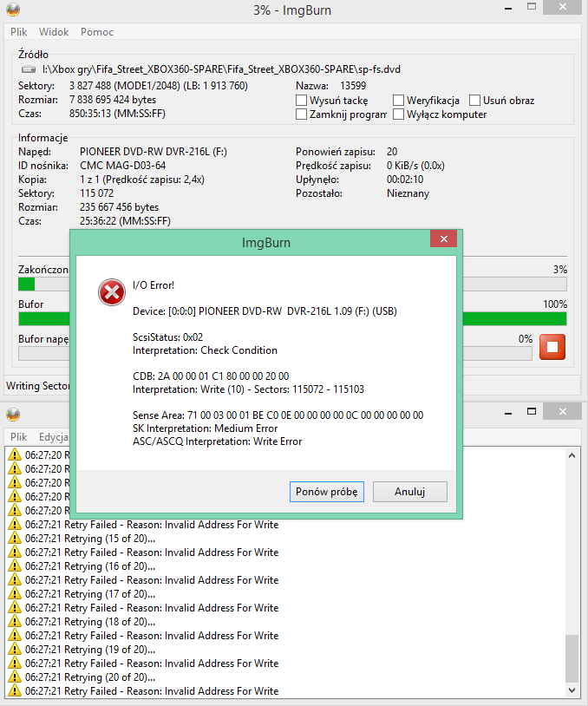This screenshot has height=706, width=588.
Task: Enable the Weryfikacja checkbox
Action: pyautogui.click(x=398, y=101)
